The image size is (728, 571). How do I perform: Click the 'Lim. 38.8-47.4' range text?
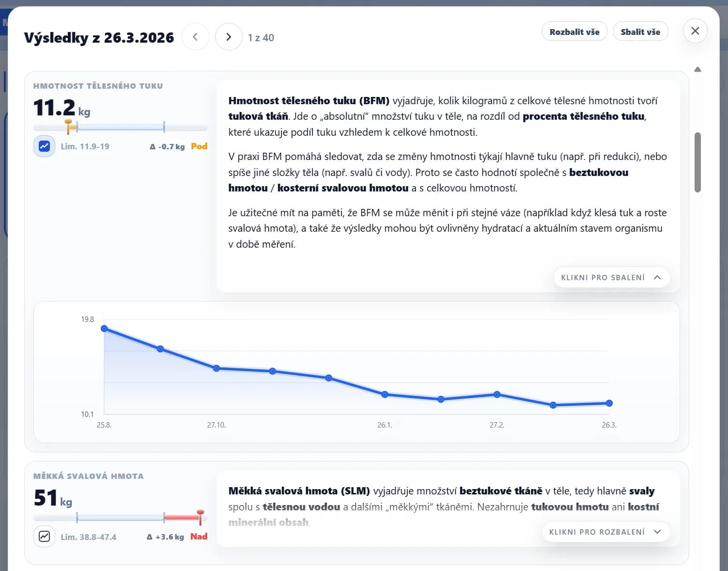coord(88,537)
